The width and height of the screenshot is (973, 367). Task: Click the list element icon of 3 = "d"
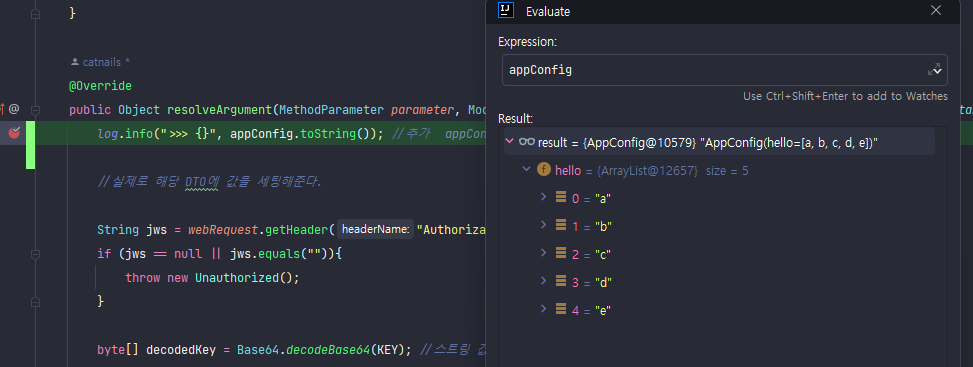pyautogui.click(x=561, y=281)
